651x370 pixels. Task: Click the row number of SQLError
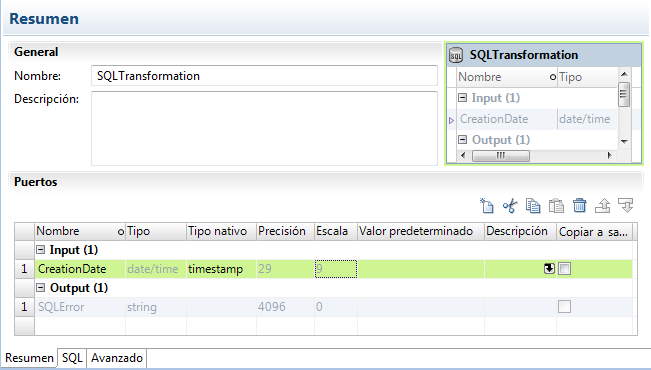click(24, 307)
